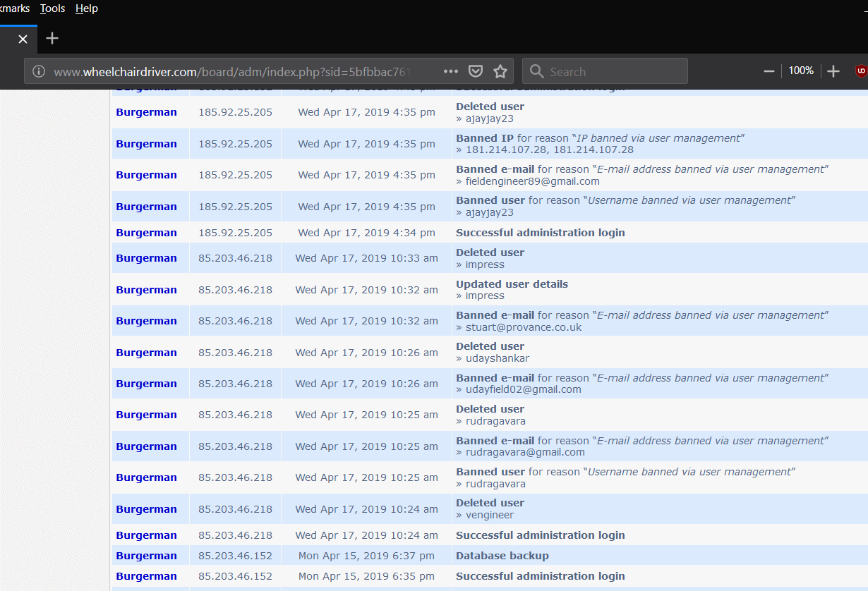
Task: Focus the wheelchairdriver.com address bar
Action: coord(233,71)
